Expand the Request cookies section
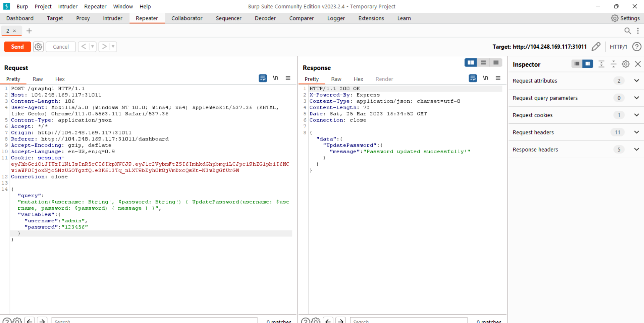The width and height of the screenshot is (644, 323). coord(637,115)
